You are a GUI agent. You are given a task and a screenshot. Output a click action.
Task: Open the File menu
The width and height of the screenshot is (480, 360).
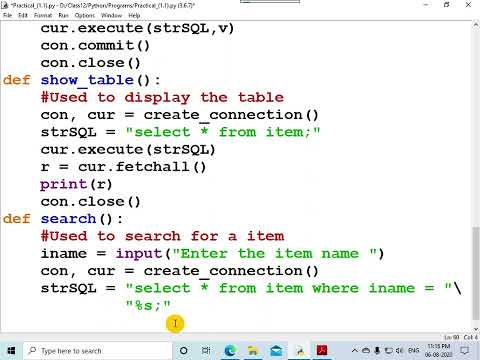(x=7, y=15)
